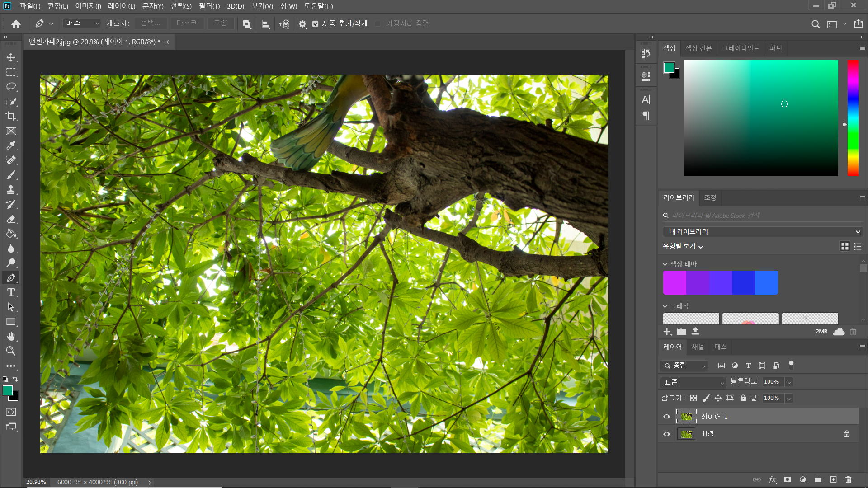Select the Eyedropper tool
Viewport: 868px width, 488px height.
(11, 145)
